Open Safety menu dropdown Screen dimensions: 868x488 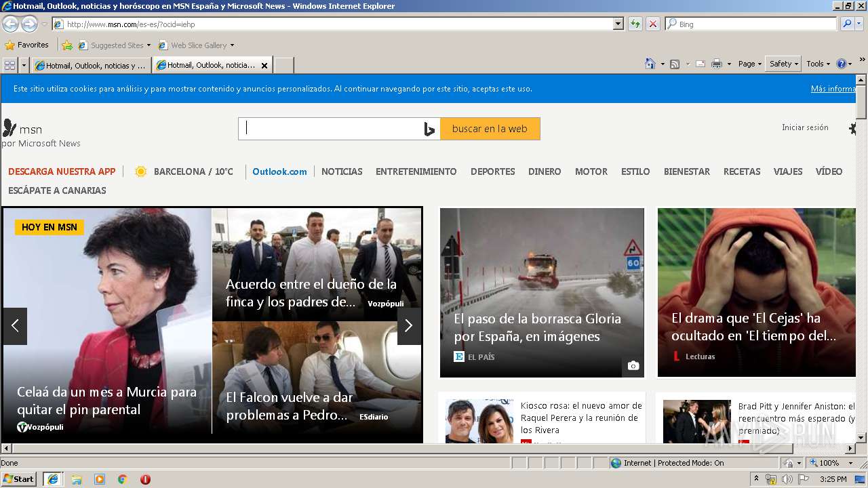point(783,64)
